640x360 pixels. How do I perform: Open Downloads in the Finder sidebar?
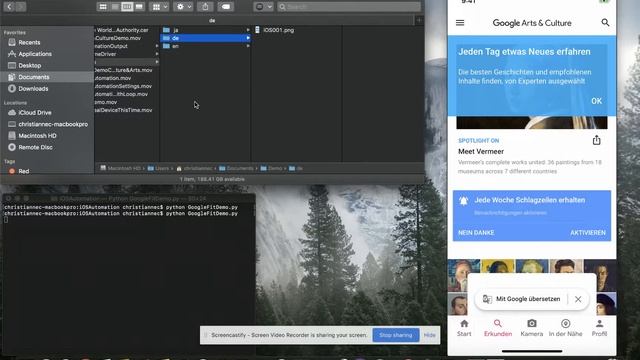pyautogui.click(x=33, y=89)
